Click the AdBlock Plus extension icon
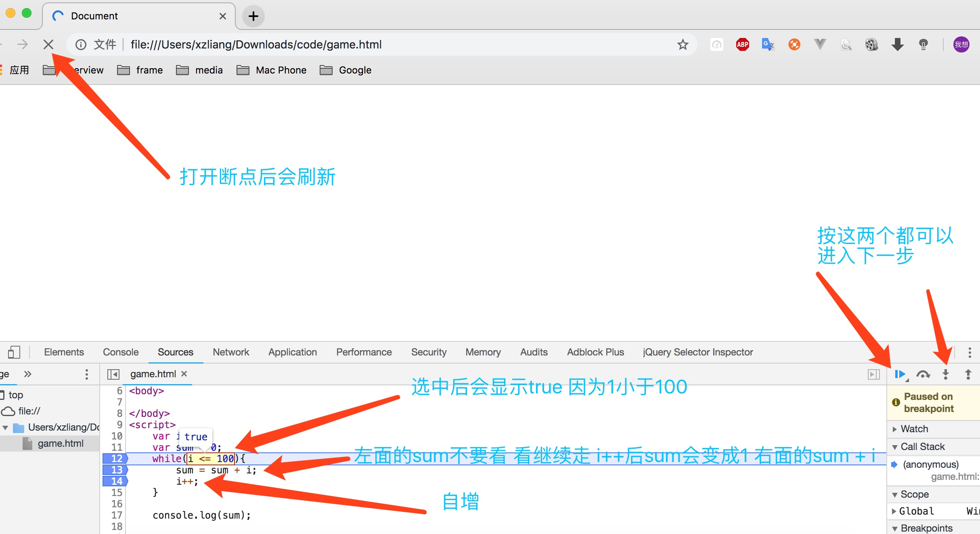Viewport: 980px width, 534px height. pyautogui.click(x=742, y=44)
